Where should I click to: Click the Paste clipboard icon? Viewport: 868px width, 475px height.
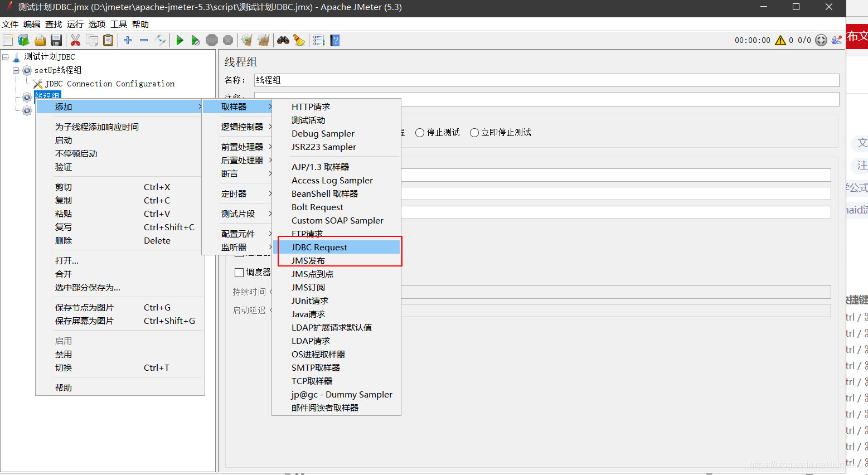tap(108, 40)
